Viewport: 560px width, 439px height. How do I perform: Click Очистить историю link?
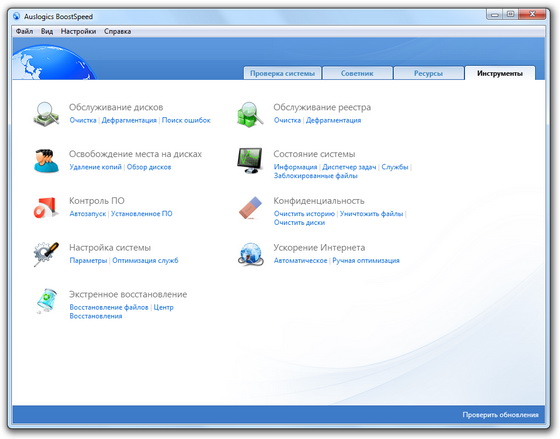[304, 214]
